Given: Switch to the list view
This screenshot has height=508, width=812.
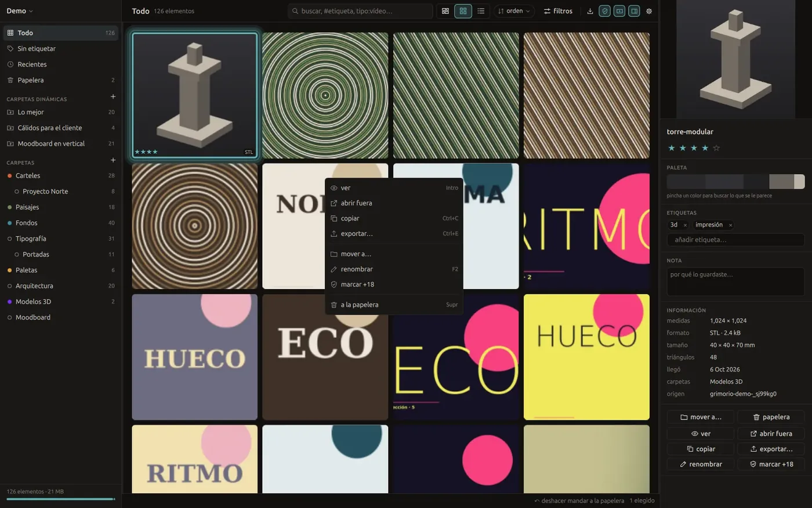Looking at the screenshot, I should 481,11.
